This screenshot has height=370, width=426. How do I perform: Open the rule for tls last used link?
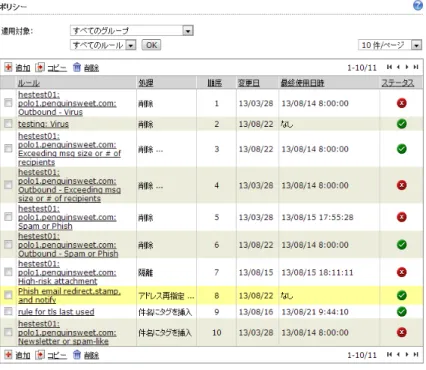coord(56,312)
